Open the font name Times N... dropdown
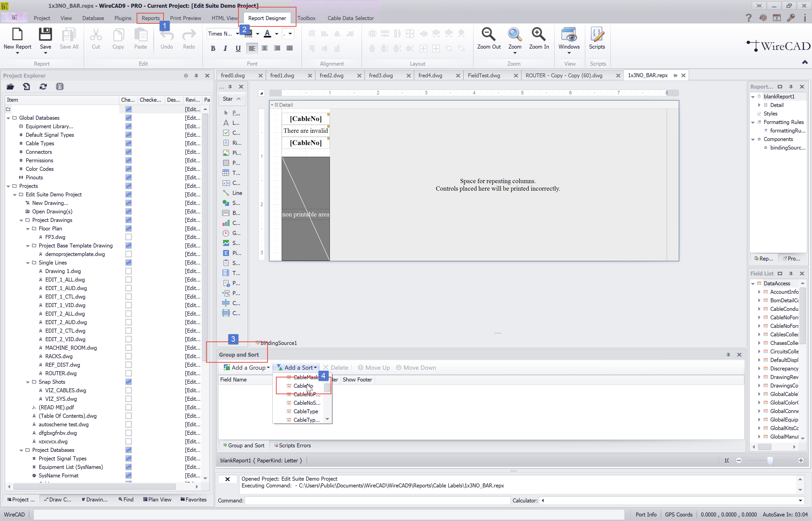812x521 pixels. [237, 34]
